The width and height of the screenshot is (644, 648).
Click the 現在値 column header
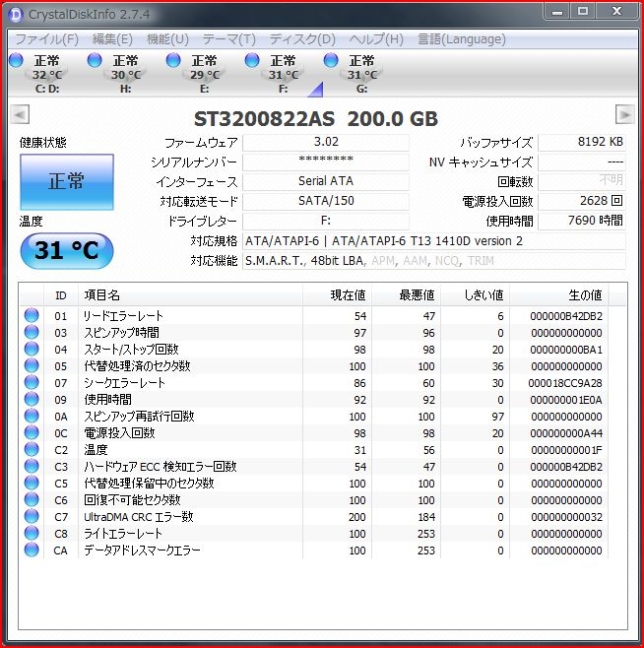point(337,295)
